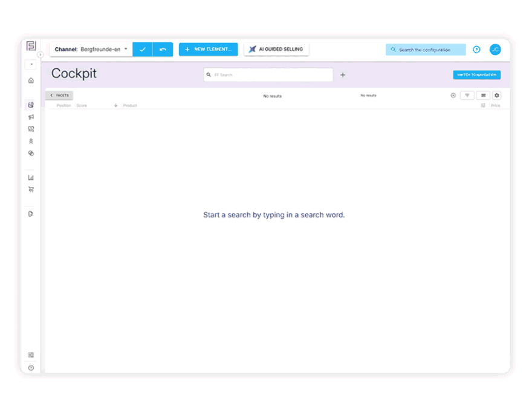
Task: Open the sliders settings icon at sidebar bottom
Action: tap(31, 355)
